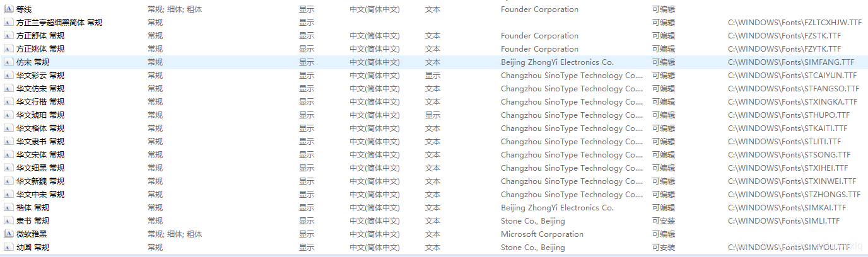The height and width of the screenshot is (257, 868).
Task: Select the 方正兰亭超细黑简体 常规 name
Action: (59, 23)
